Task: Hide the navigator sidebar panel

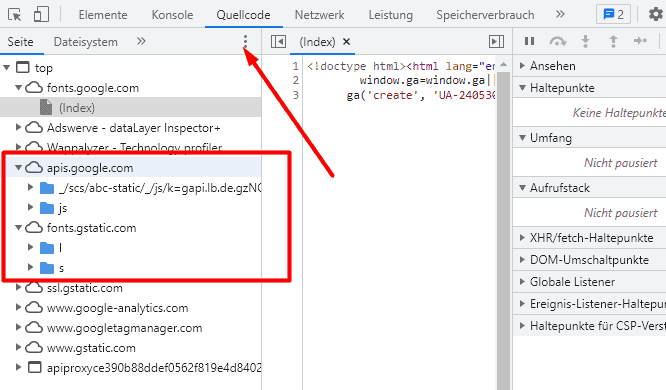Action: click(278, 42)
